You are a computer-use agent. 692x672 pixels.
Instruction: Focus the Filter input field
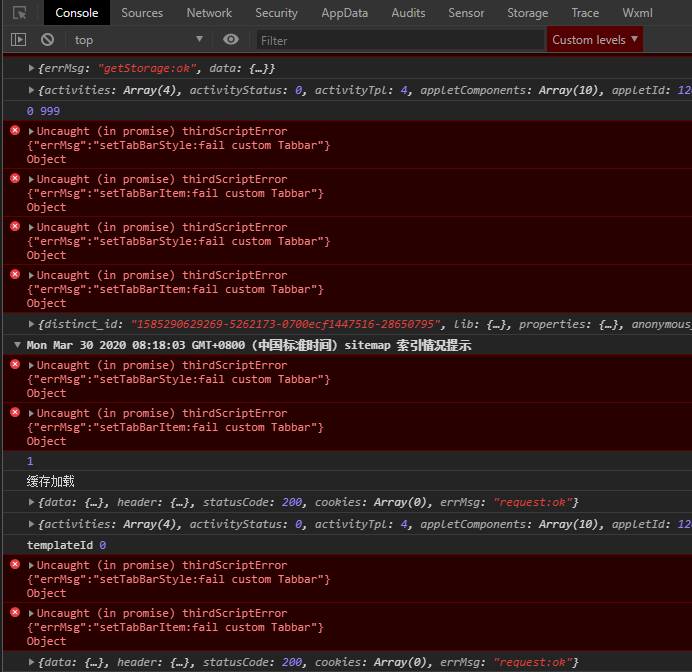click(x=400, y=40)
